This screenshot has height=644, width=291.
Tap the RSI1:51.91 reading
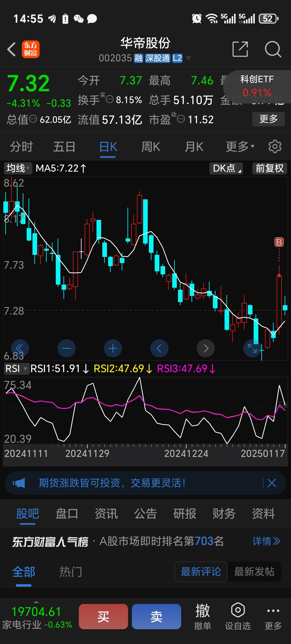pos(59,369)
